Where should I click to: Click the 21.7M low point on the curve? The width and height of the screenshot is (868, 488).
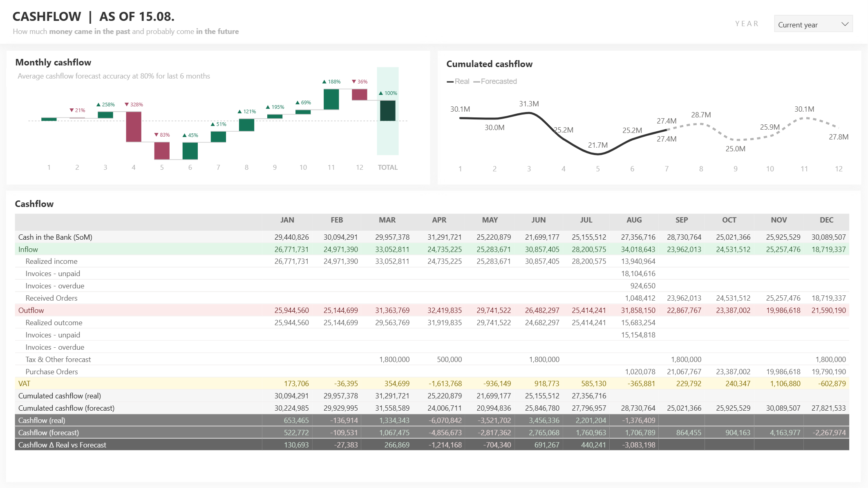point(597,155)
